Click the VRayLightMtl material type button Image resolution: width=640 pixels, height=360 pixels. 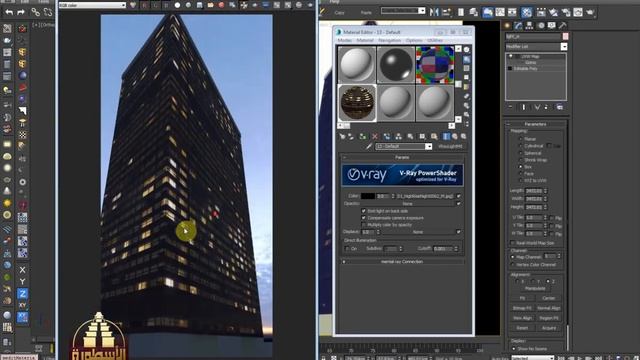tap(450, 146)
